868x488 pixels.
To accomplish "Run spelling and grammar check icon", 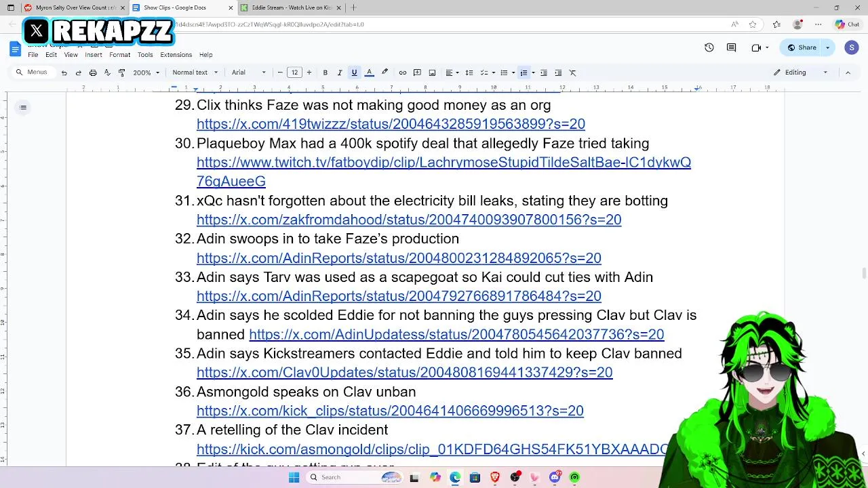I will pos(107,73).
